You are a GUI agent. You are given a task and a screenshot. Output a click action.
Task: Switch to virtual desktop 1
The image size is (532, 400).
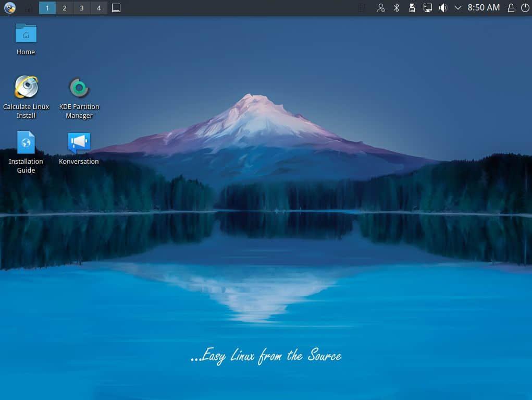pos(47,8)
